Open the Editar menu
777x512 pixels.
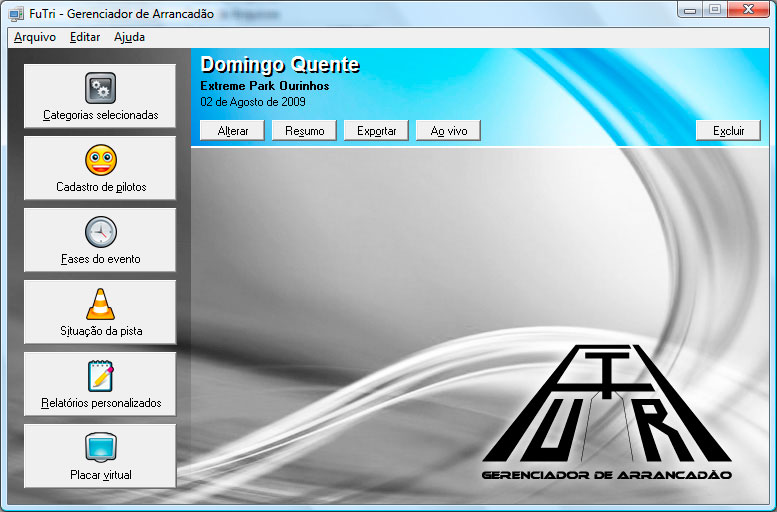tap(85, 37)
